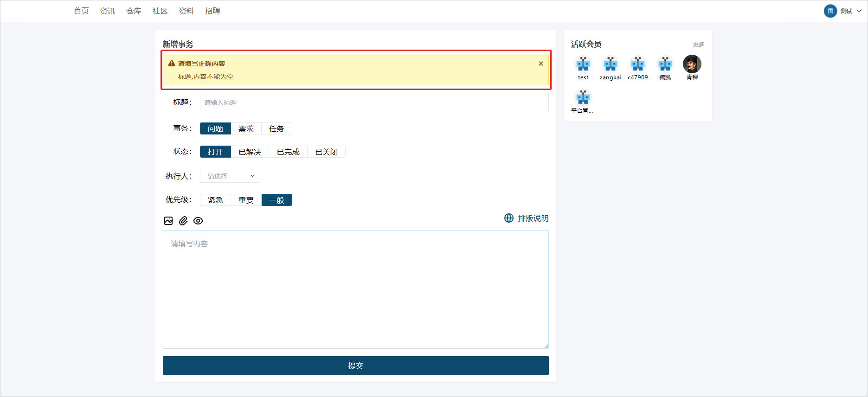
Task: Click the 平台管... member avatar
Action: pos(583,97)
